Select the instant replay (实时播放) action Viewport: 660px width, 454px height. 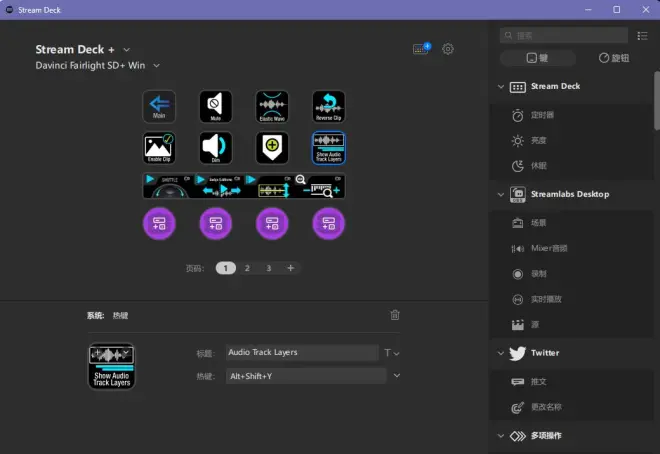coord(572,299)
